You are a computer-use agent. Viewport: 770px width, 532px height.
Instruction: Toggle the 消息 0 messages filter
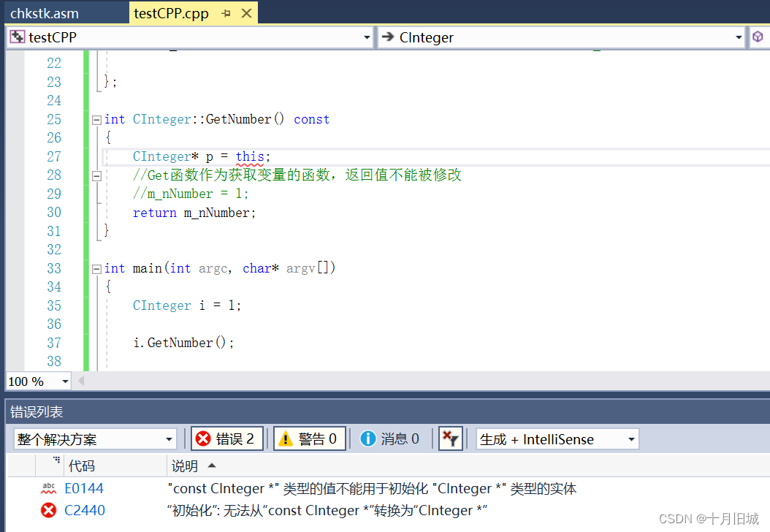[x=390, y=438]
